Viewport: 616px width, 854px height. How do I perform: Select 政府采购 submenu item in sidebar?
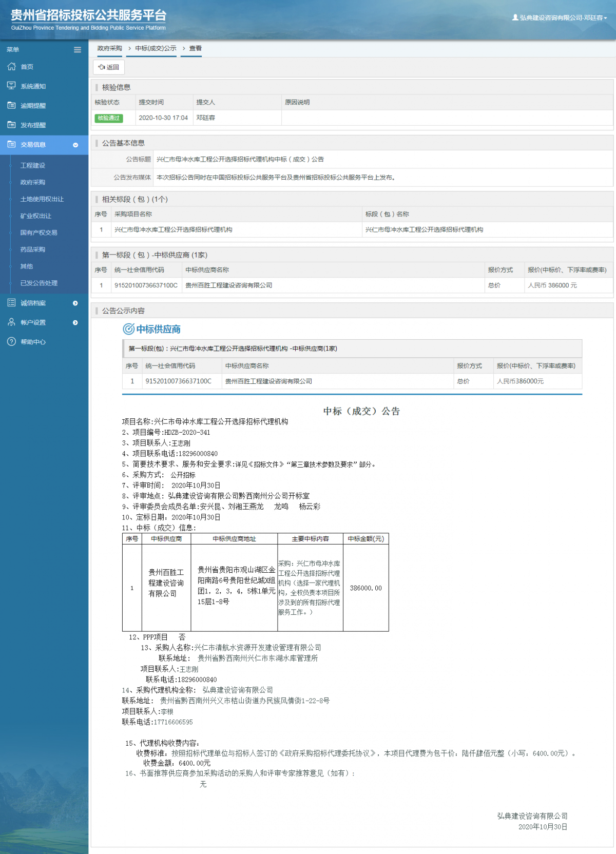click(x=33, y=182)
